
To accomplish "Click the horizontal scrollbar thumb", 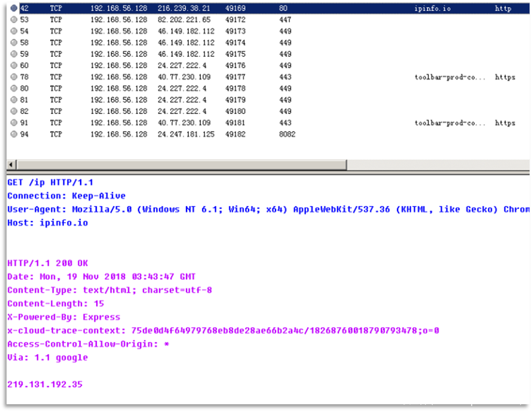I will click(179, 164).
